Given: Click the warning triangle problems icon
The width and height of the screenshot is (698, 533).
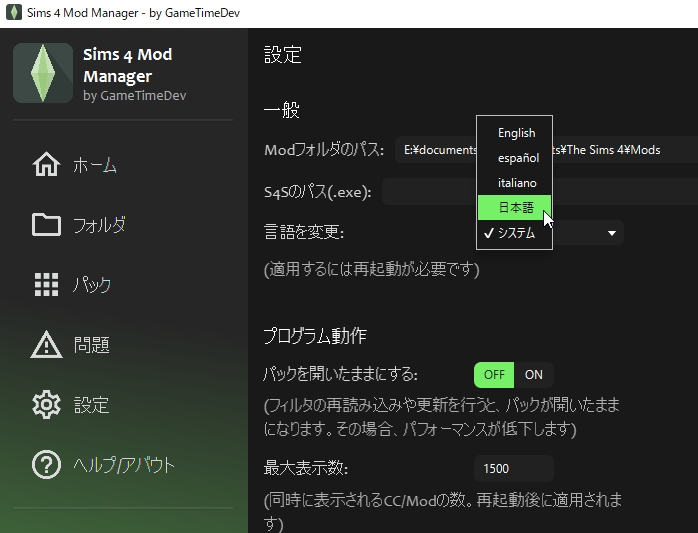Looking at the screenshot, I should (x=46, y=345).
